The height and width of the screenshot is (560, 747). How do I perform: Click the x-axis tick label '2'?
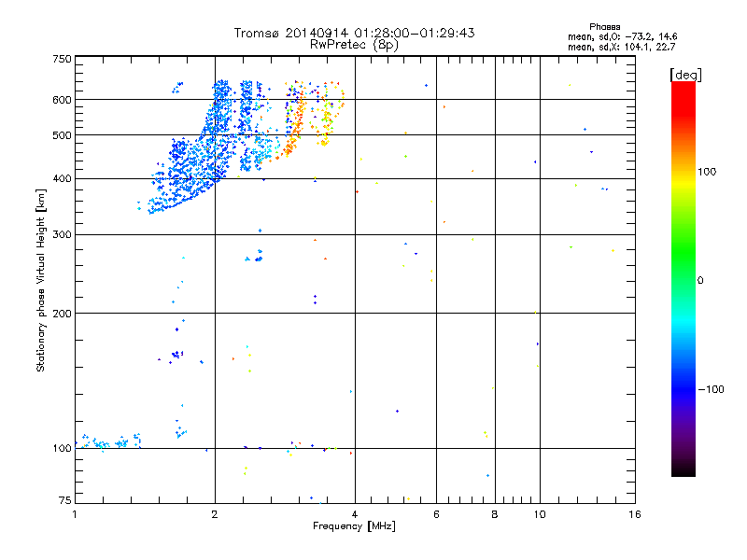pos(215,514)
